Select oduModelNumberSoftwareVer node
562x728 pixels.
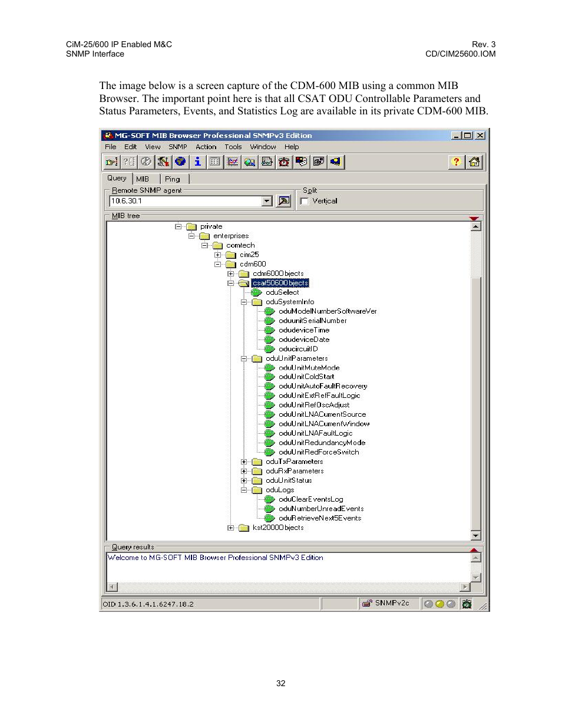[328, 311]
